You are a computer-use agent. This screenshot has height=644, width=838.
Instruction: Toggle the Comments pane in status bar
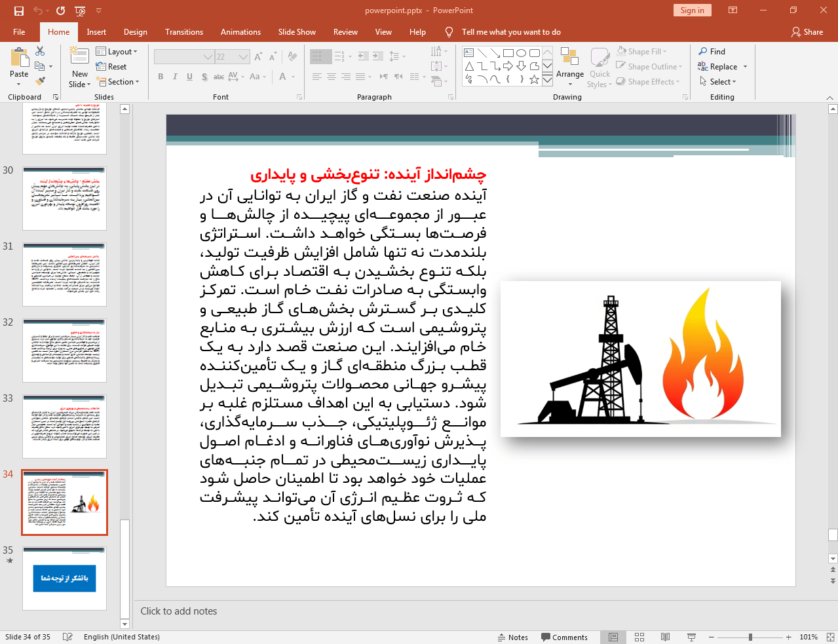pyautogui.click(x=564, y=637)
